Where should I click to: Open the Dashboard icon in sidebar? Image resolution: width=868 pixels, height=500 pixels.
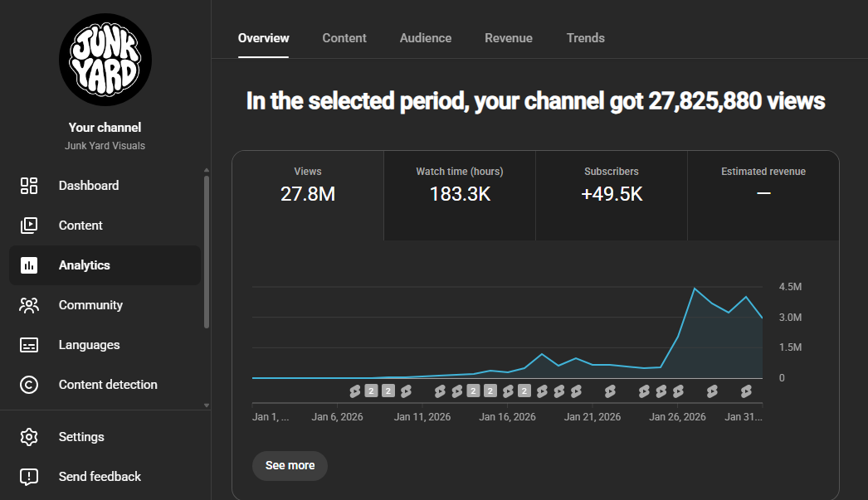coord(29,186)
